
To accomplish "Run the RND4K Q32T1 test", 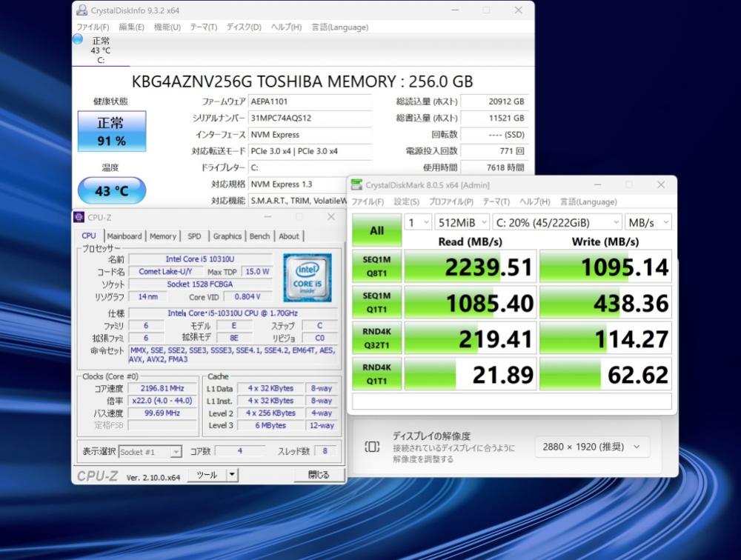I will [x=376, y=338].
